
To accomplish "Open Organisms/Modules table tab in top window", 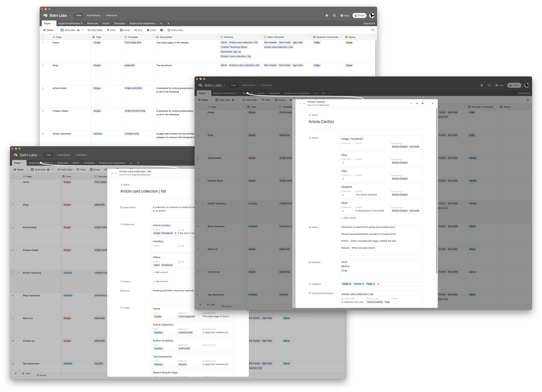I will coord(71,24).
